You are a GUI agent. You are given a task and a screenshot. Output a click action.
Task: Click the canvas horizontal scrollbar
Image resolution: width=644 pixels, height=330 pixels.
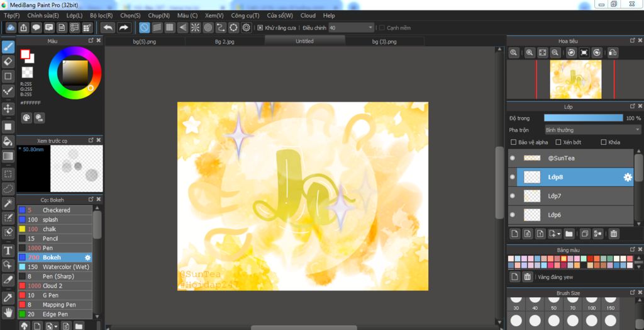(304, 327)
